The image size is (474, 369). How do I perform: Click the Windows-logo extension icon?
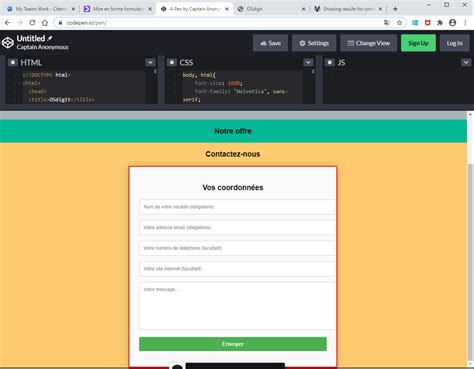pyautogui.click(x=415, y=23)
